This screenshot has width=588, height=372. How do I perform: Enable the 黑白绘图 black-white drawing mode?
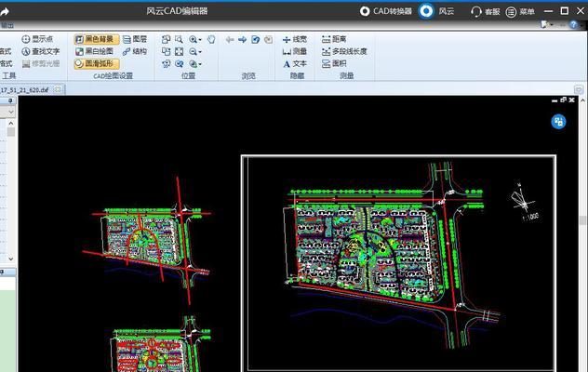94,51
